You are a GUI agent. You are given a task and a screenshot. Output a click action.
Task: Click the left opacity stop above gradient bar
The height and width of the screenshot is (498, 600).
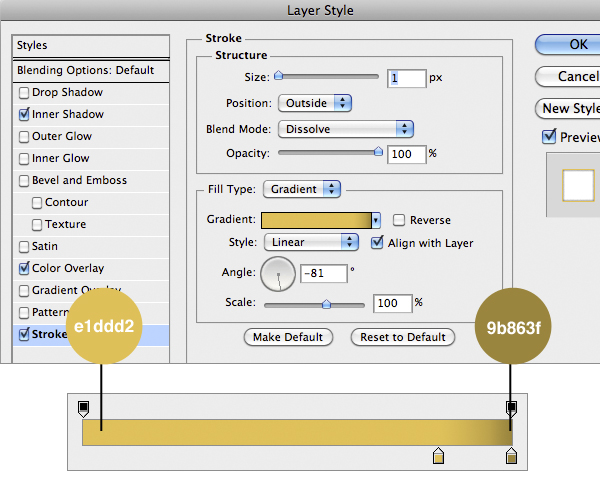[84, 408]
